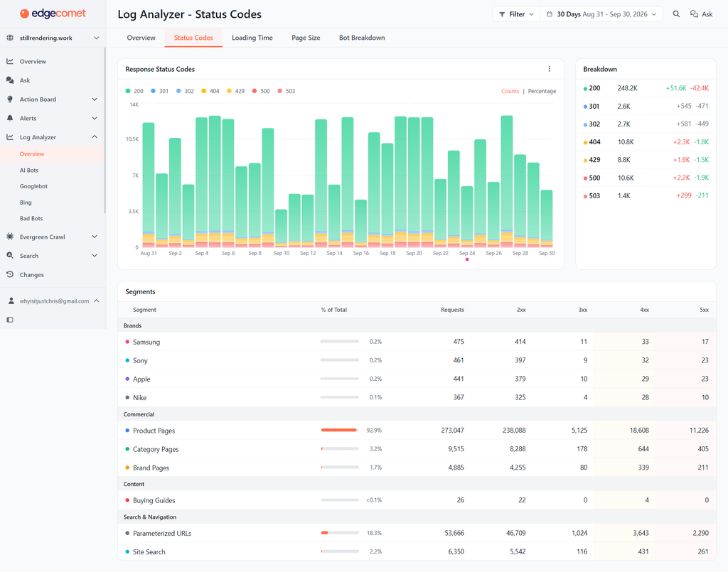Expand the Search section chevron
Image resolution: width=728 pixels, height=572 pixels.
pos(95,255)
